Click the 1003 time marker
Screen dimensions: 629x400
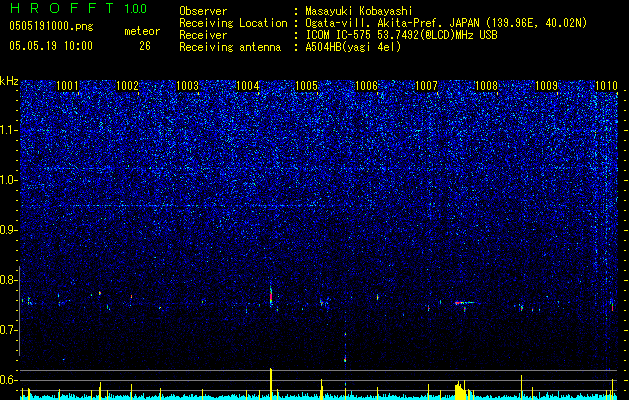(x=187, y=85)
